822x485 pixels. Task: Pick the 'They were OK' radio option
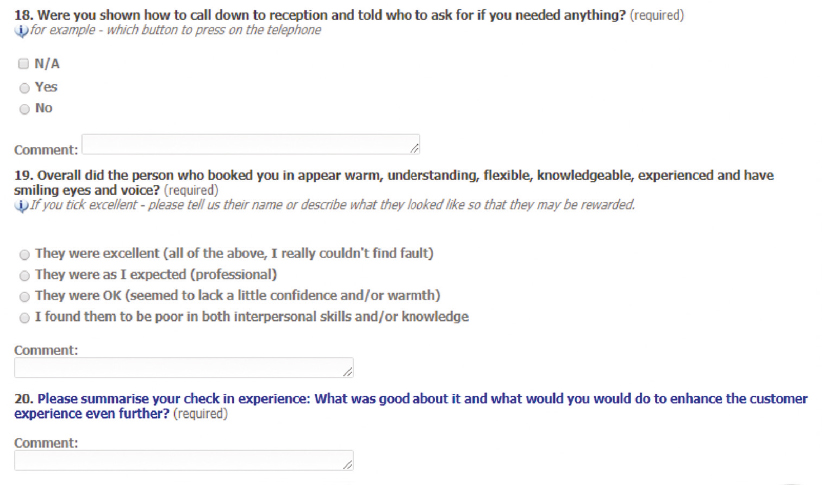tap(24, 297)
